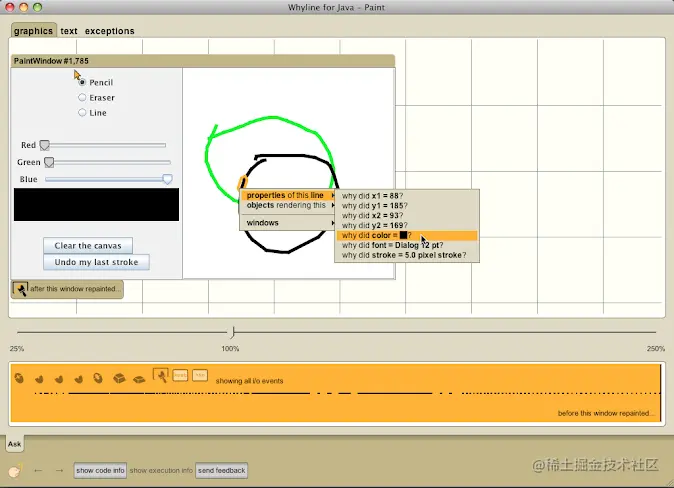
Task: Click 'before this window repainted...' label
Action: tap(606, 413)
